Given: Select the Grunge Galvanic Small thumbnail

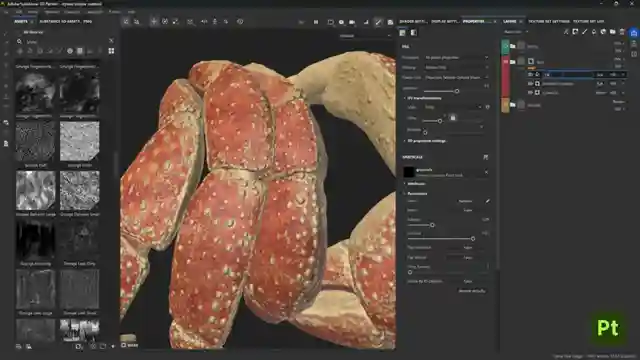Looking at the screenshot, I should [x=80, y=191].
